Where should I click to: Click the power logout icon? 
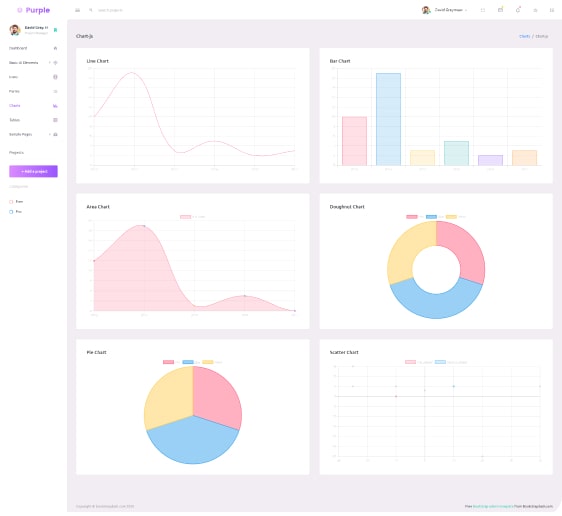pos(535,10)
